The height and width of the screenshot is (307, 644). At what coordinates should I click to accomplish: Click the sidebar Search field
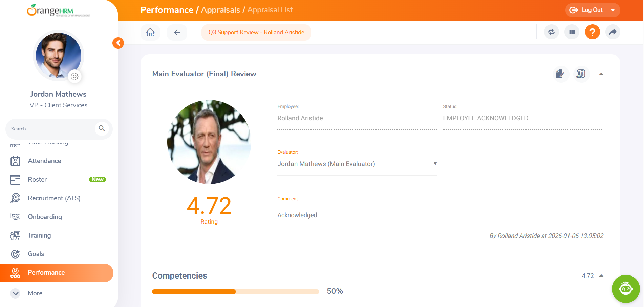(51, 129)
